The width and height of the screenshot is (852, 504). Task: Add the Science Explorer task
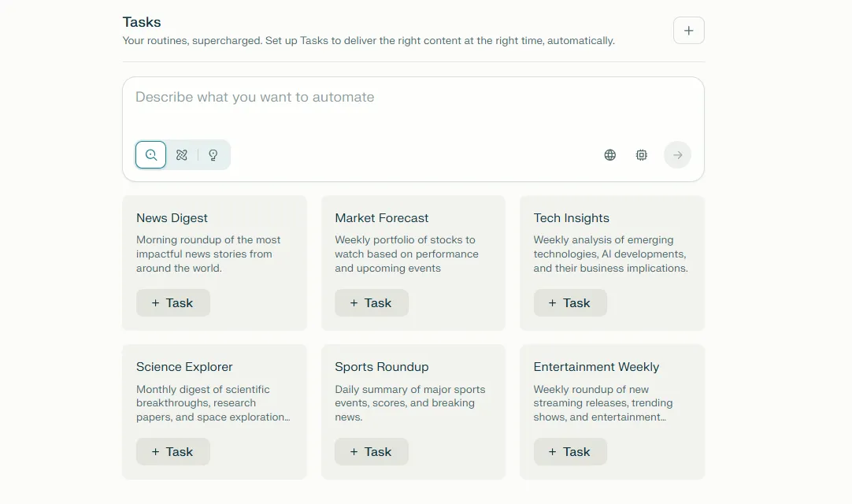click(x=173, y=452)
